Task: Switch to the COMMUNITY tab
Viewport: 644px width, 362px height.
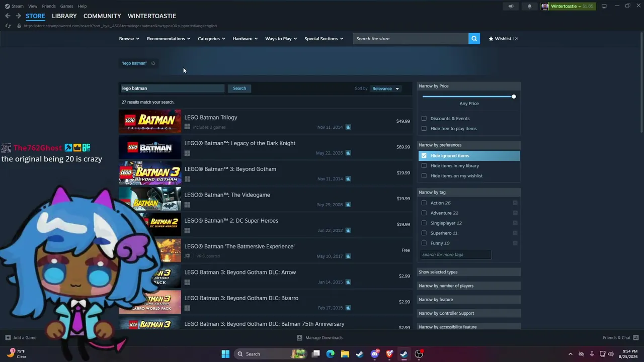Action: [102, 16]
